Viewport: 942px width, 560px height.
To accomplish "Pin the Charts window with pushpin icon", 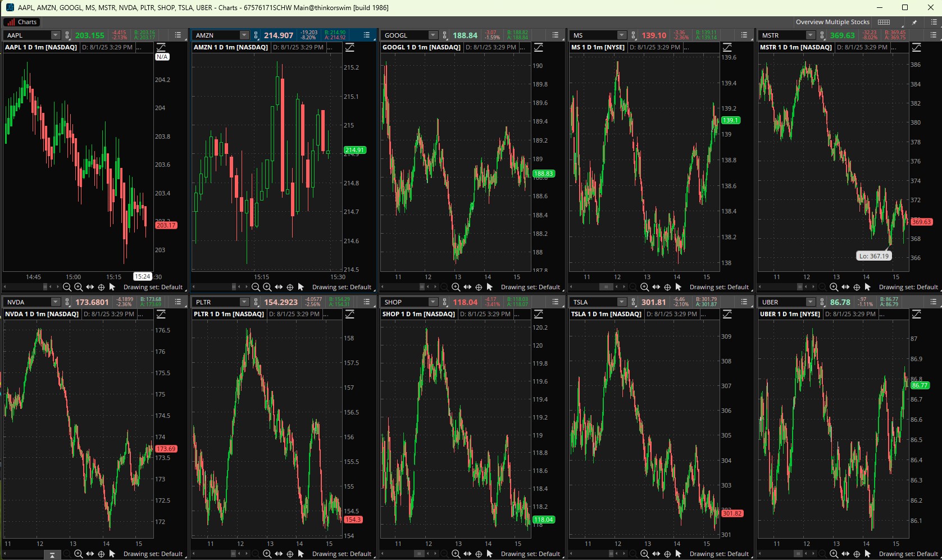I will click(914, 22).
